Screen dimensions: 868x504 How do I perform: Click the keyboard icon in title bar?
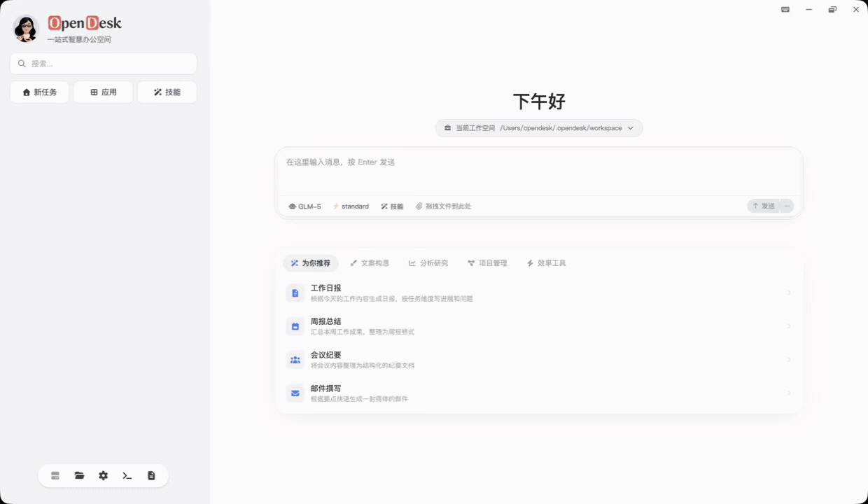point(785,10)
